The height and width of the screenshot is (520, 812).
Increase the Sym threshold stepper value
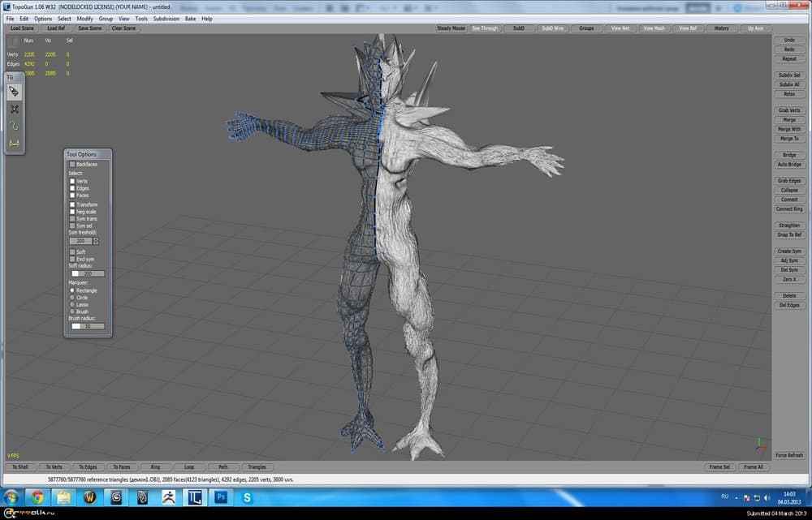click(96, 239)
